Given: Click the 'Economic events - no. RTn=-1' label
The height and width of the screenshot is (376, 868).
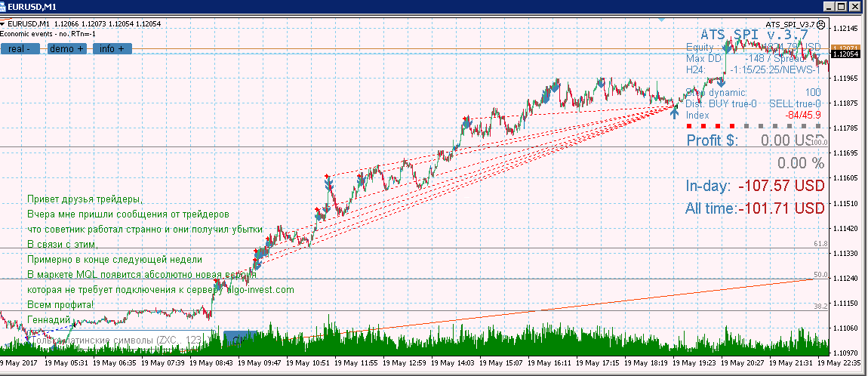Looking at the screenshot, I should coord(48,33).
